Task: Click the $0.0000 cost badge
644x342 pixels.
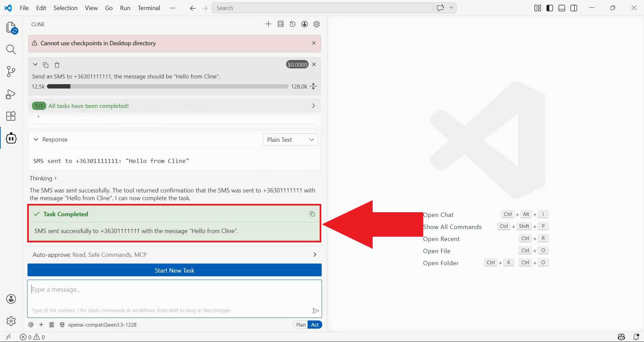Action: click(x=297, y=64)
